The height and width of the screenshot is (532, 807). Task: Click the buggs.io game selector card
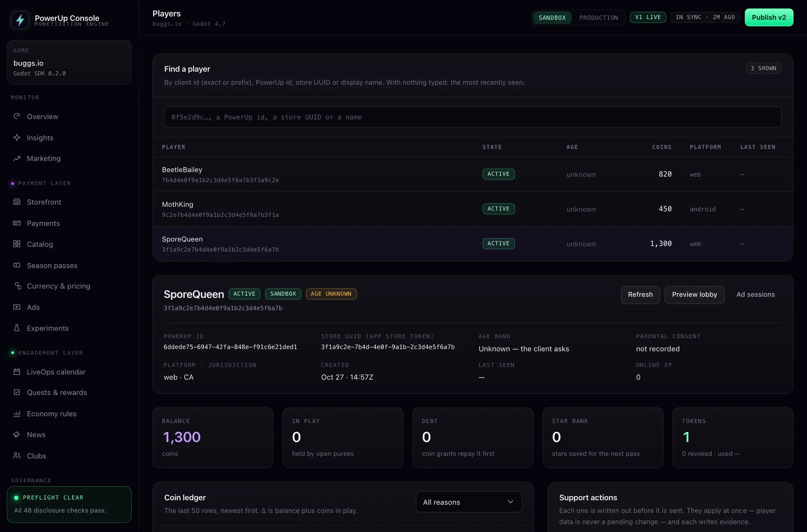click(69, 62)
